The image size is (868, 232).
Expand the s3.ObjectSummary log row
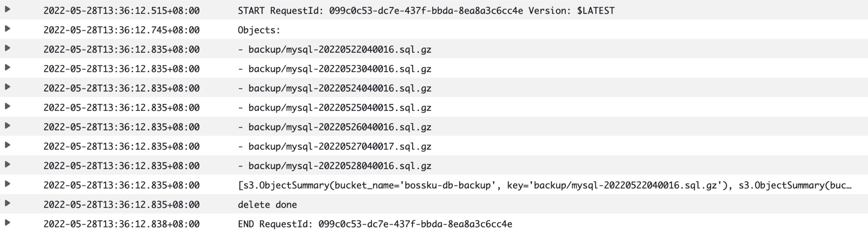coord(7,184)
